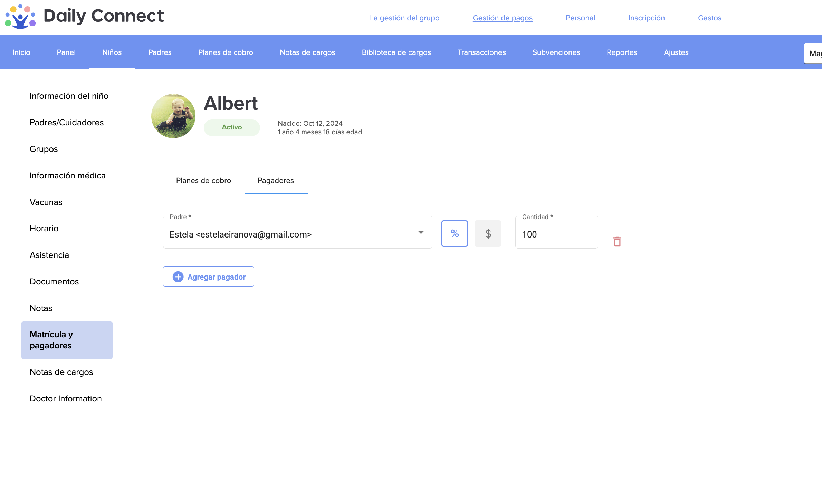Viewport: 822px width, 504px height.
Task: Select percentage split mode
Action: tap(455, 234)
